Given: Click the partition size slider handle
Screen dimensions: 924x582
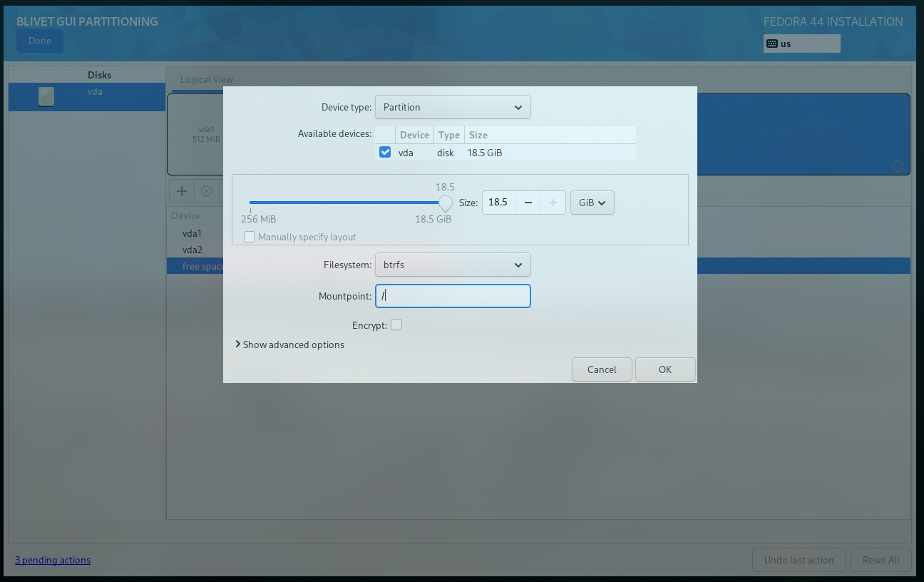Looking at the screenshot, I should tap(446, 203).
